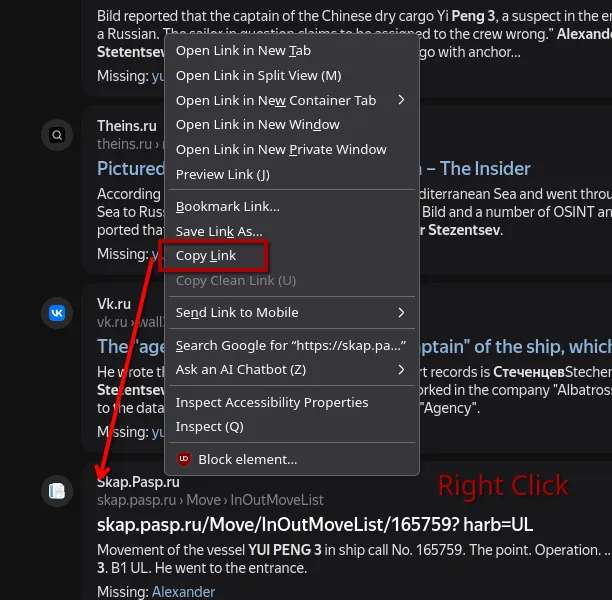The width and height of the screenshot is (612, 600).
Task: Open Send Link to Mobile entry
Action: point(292,313)
